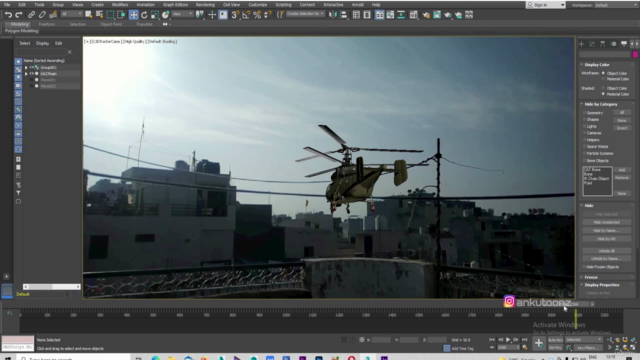Viewport: 640px width, 360px height.
Task: Open the Animation menu
Action: point(145,4)
